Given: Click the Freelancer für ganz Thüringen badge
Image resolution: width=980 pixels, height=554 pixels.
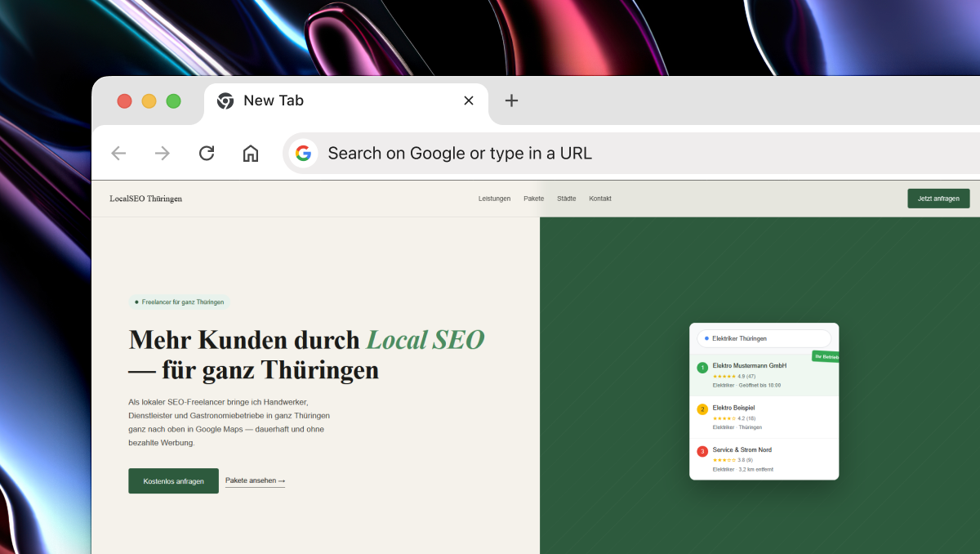Looking at the screenshot, I should [179, 302].
